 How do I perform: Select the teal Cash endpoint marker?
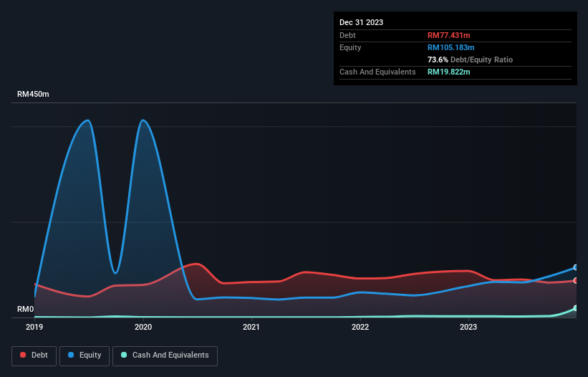576,308
